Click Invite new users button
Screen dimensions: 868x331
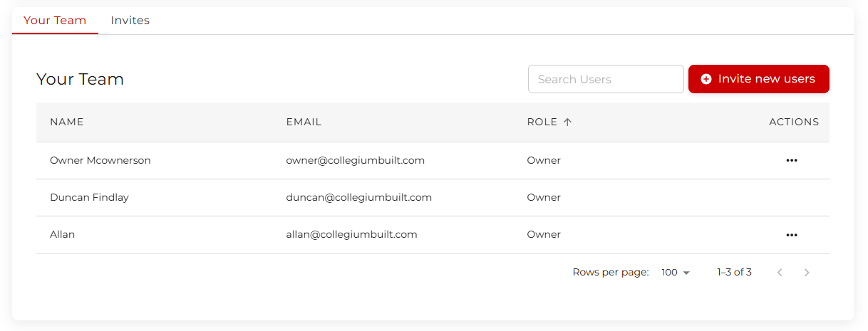[758, 79]
